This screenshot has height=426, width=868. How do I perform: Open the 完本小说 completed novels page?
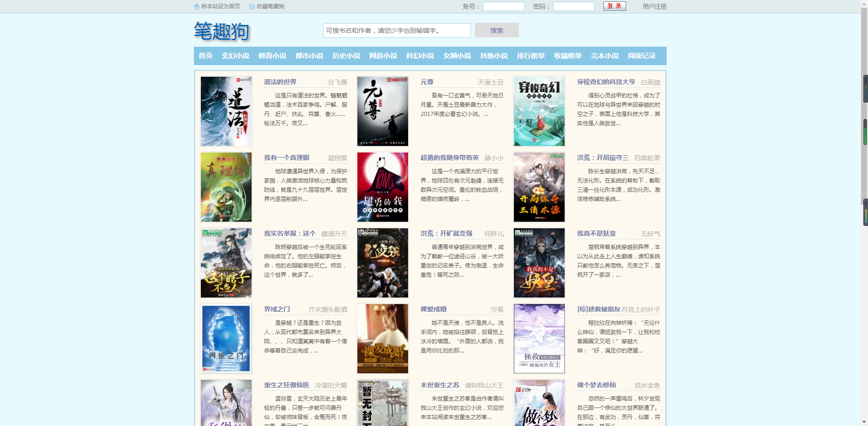coord(605,56)
